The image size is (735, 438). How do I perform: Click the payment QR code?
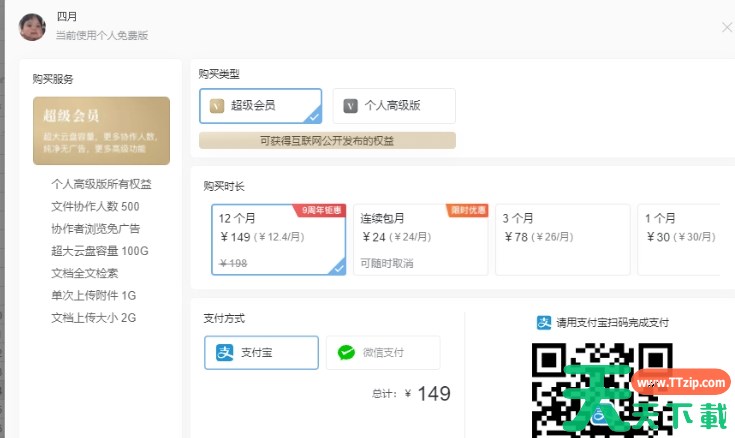tap(602, 390)
